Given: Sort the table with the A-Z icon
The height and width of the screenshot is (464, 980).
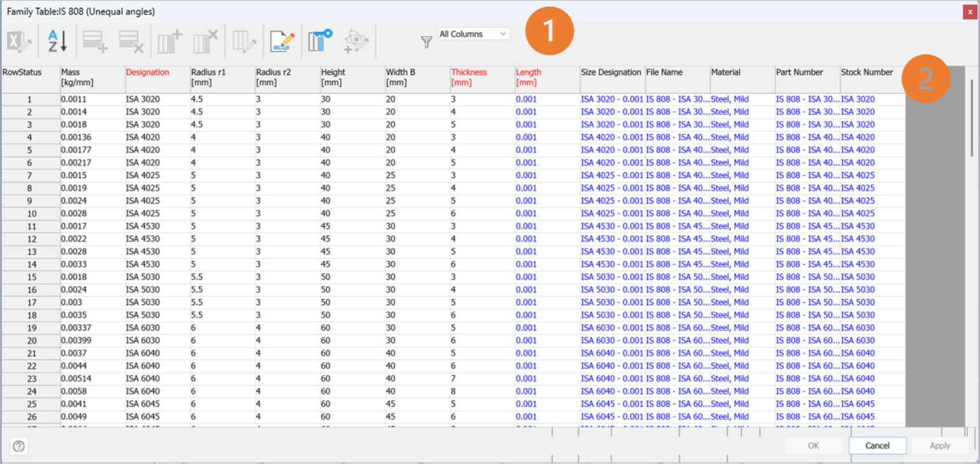Looking at the screenshot, I should pos(57,42).
